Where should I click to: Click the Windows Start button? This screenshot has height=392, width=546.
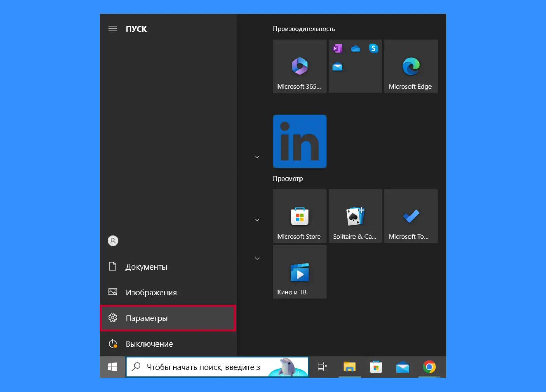pyautogui.click(x=112, y=367)
